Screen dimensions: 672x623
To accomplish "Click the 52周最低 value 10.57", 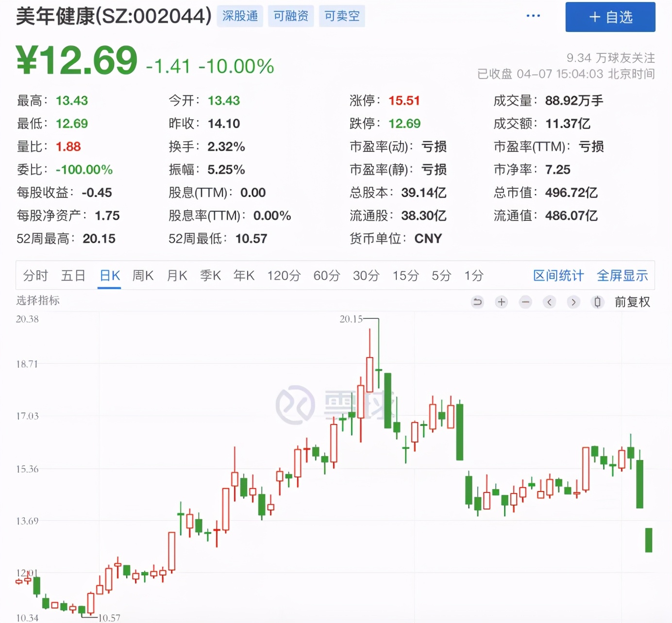I will point(252,239).
